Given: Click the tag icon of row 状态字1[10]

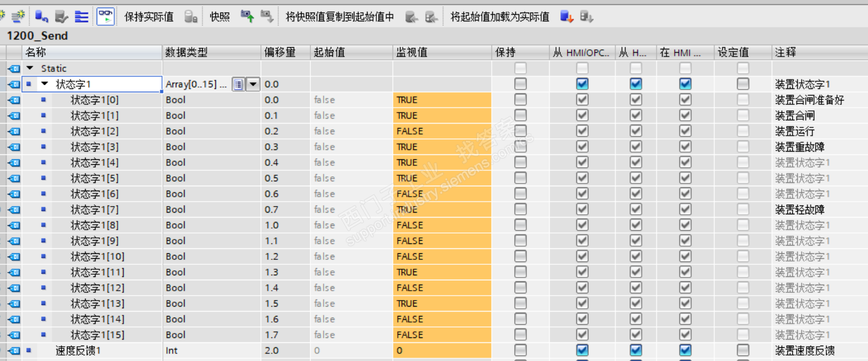Looking at the screenshot, I should click(14, 257).
